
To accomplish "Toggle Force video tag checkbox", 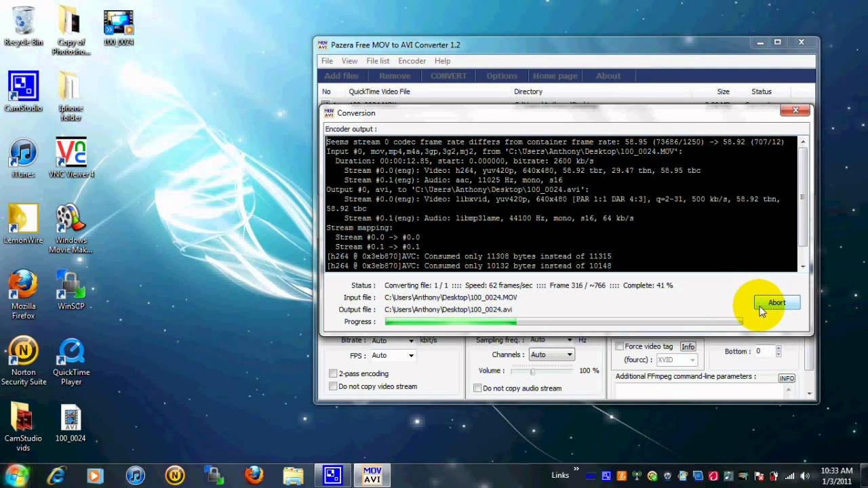I will click(x=619, y=346).
